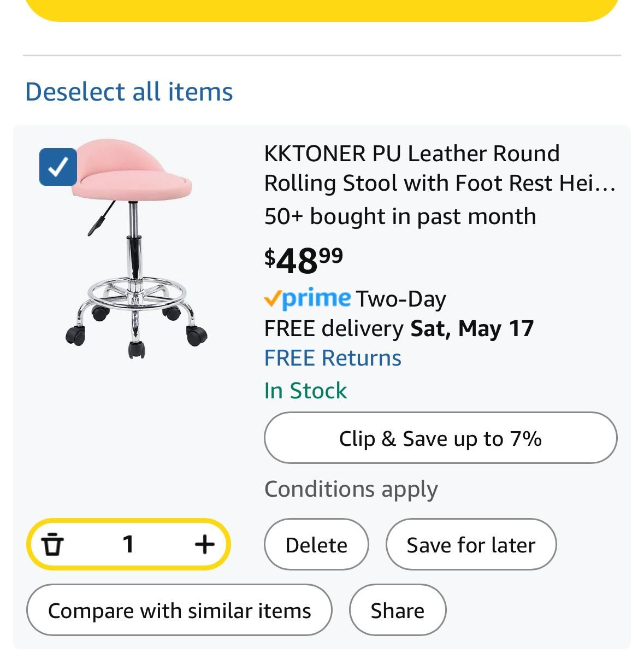Click Deselect all items link

tap(129, 91)
